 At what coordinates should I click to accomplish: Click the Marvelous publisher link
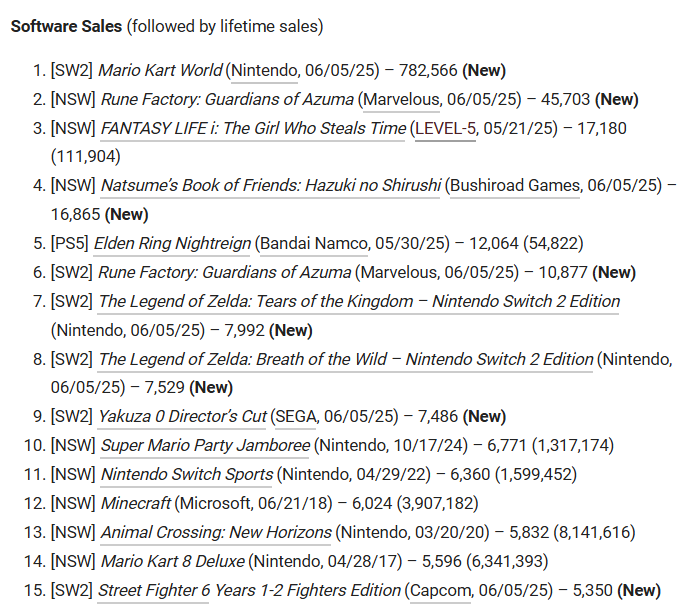pyautogui.click(x=401, y=99)
